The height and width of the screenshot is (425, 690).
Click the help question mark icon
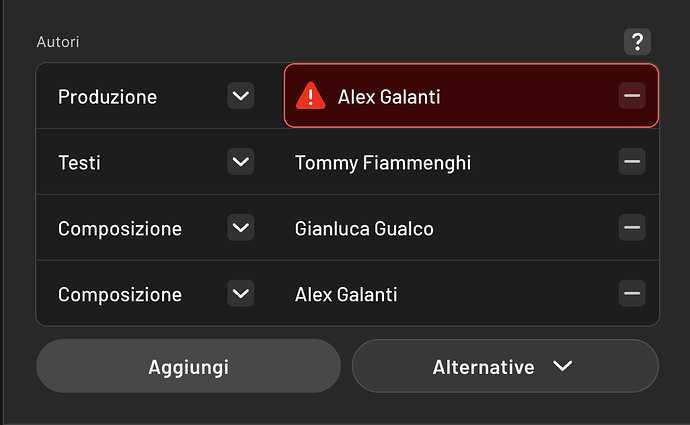point(637,42)
